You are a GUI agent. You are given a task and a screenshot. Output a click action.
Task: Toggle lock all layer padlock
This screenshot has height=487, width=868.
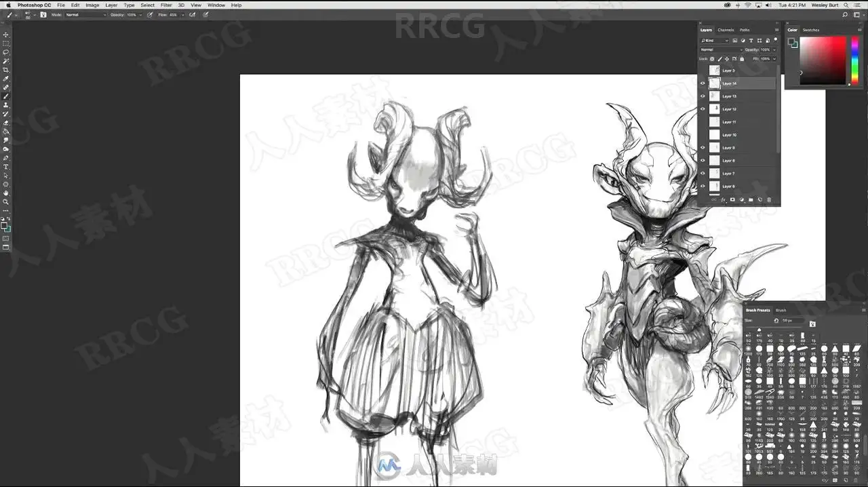[x=742, y=59]
